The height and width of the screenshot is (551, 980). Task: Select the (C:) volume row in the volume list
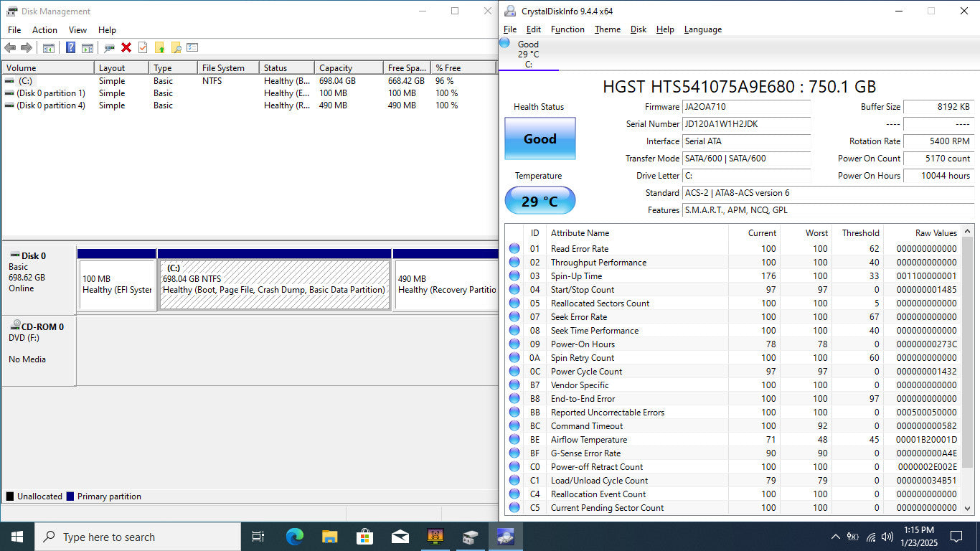249,81
